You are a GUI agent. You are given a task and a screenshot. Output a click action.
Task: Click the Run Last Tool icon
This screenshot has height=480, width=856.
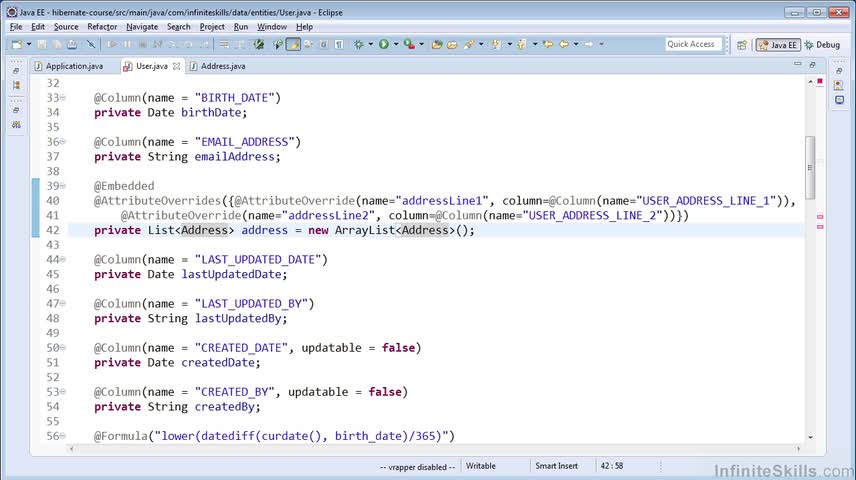coord(409,44)
